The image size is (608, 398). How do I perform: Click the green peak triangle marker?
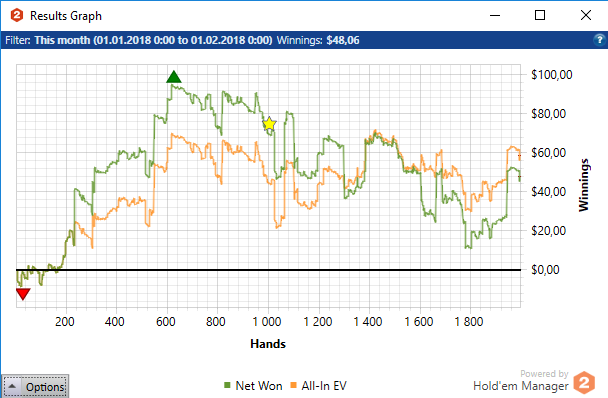(174, 77)
